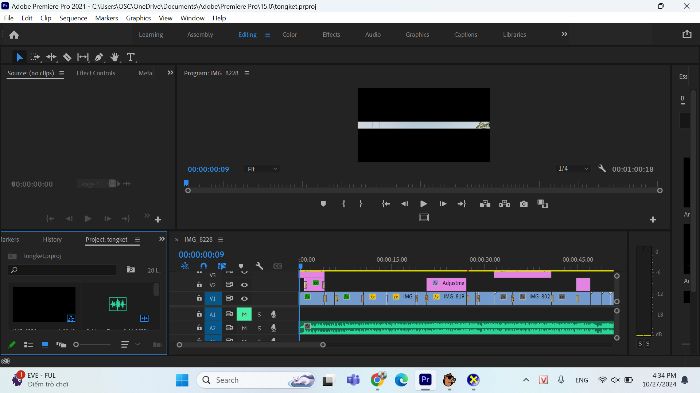Expand Project panel group overflow chevrons
The image size is (700, 393).
pyautogui.click(x=162, y=239)
